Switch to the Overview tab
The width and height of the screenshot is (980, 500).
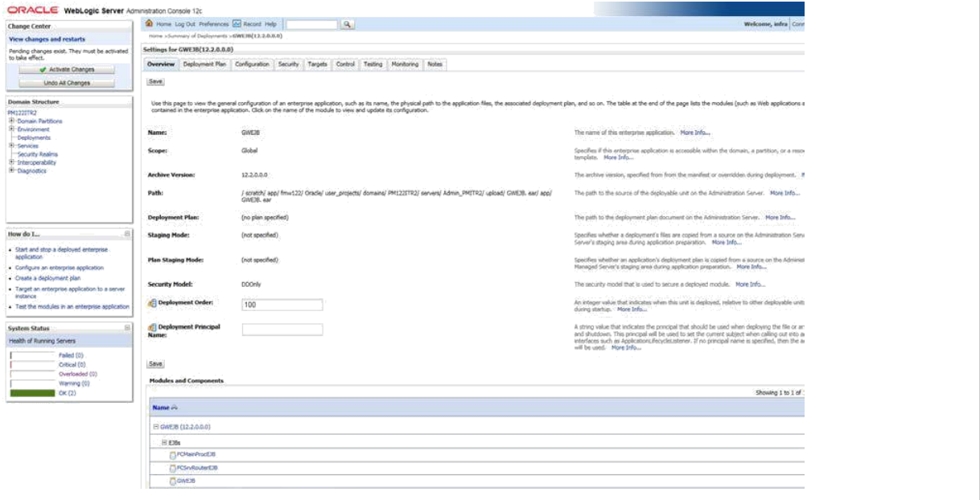(x=161, y=64)
